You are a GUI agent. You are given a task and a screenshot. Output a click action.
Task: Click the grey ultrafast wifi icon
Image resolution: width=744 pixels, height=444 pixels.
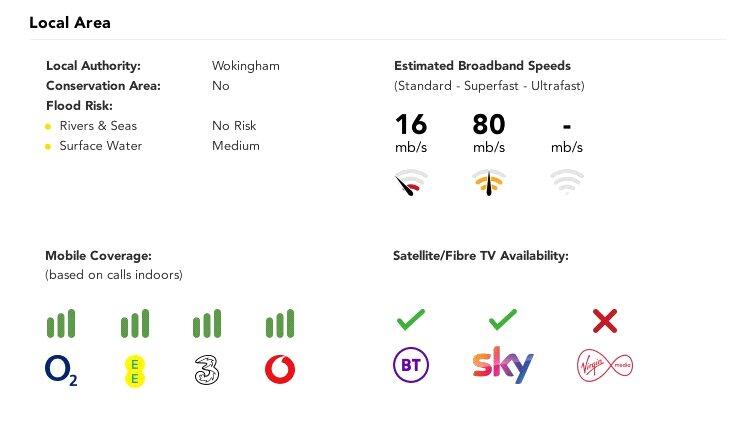pyautogui.click(x=567, y=181)
